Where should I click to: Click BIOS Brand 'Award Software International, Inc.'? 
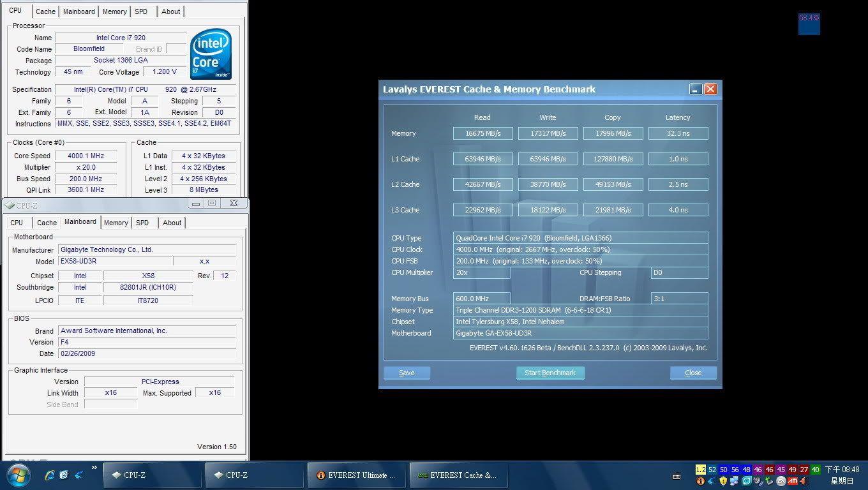(147, 330)
